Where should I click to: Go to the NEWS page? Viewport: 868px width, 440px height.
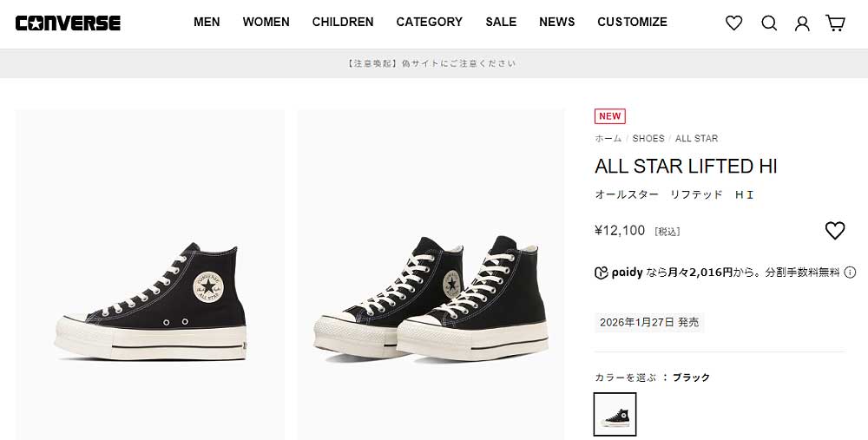click(556, 22)
